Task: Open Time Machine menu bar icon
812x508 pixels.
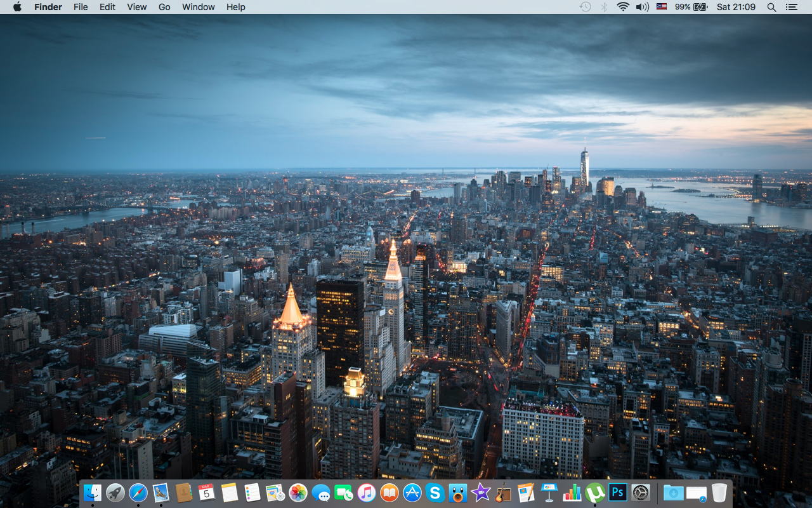Action: 585,7
